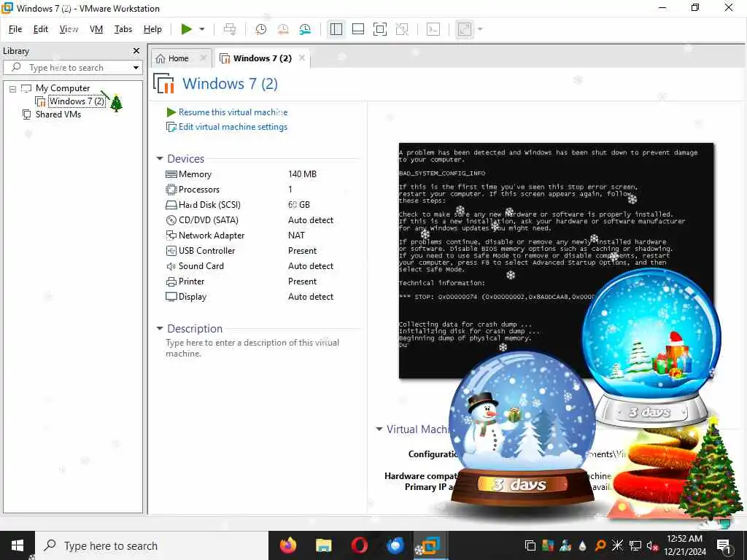747x560 pixels.
Task: Select Windows 7 (2) in library tree
Action: pyautogui.click(x=76, y=101)
